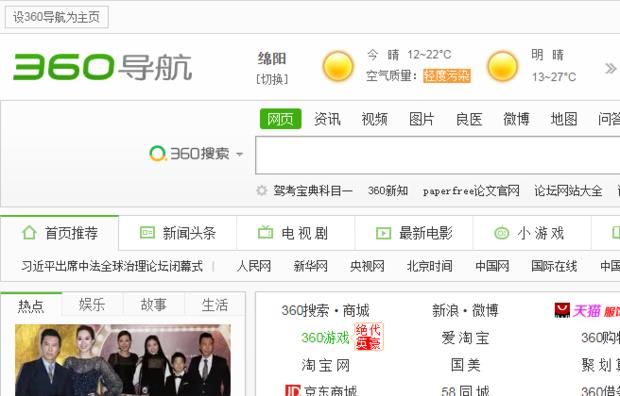Image resolution: width=620 pixels, height=396 pixels.
Task: Open the 北京时间 link
Action: coord(429,266)
